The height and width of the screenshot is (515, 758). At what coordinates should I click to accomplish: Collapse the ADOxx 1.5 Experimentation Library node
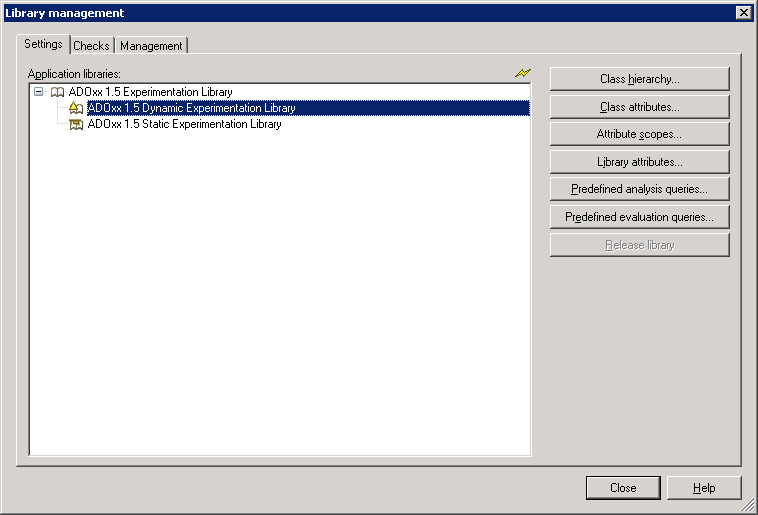click(38, 92)
